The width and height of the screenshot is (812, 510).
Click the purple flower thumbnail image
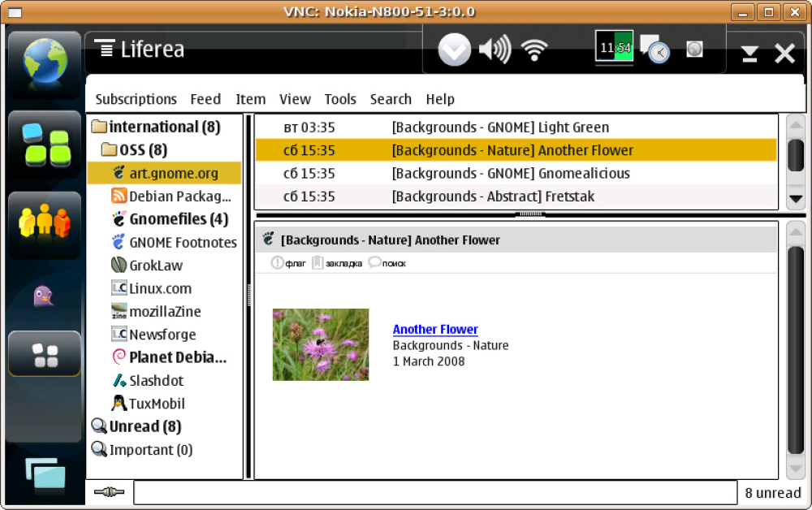[x=321, y=345]
